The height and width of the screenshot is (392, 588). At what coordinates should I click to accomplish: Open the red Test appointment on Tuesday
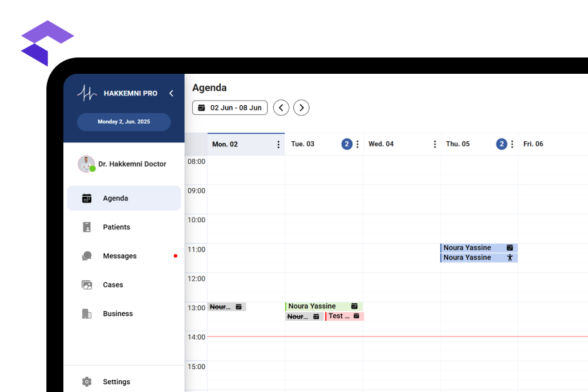pyautogui.click(x=344, y=316)
